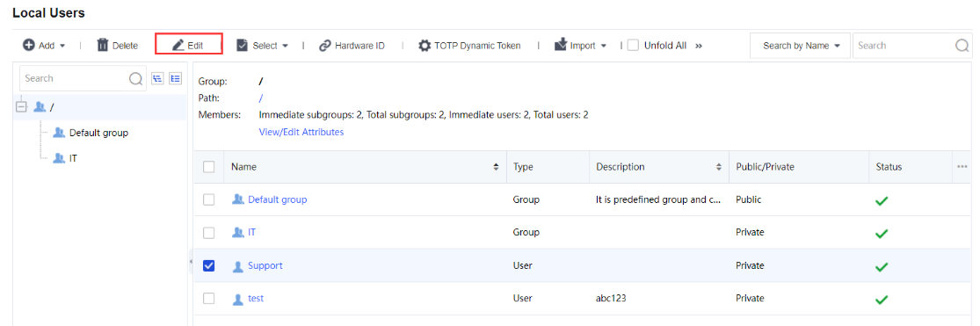This screenshot has width=980, height=326.
Task: Check the IT row checkbox
Action: click(x=209, y=232)
